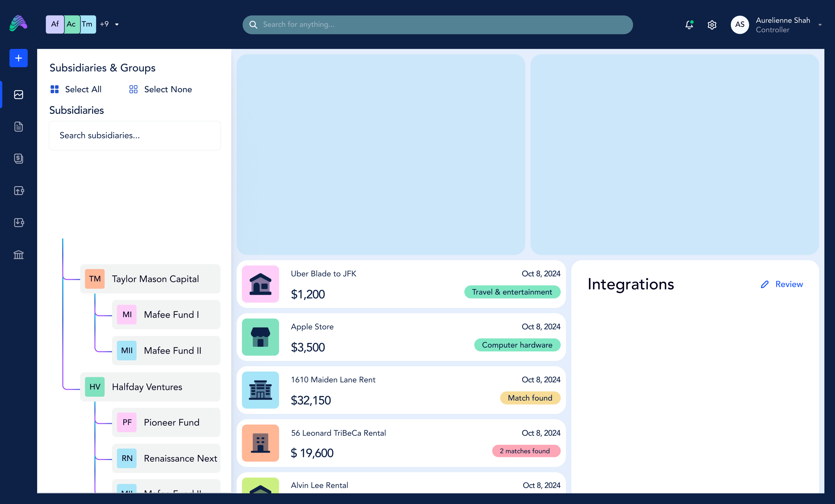835x504 pixels.
Task: Click Select None for subsidiaries
Action: 160,89
